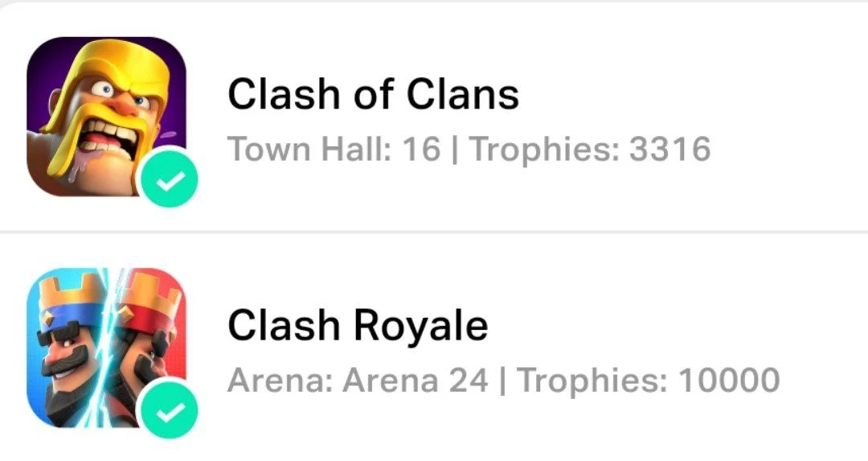Viewport: 868px width, 461px height.
Task: Select the Trophies: 10000 label
Action: (648, 380)
